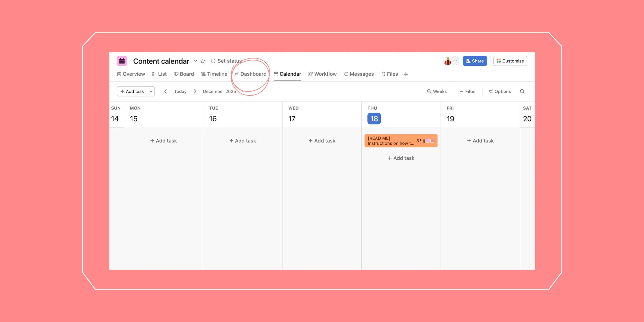
Task: Click the Share button
Action: 475,61
